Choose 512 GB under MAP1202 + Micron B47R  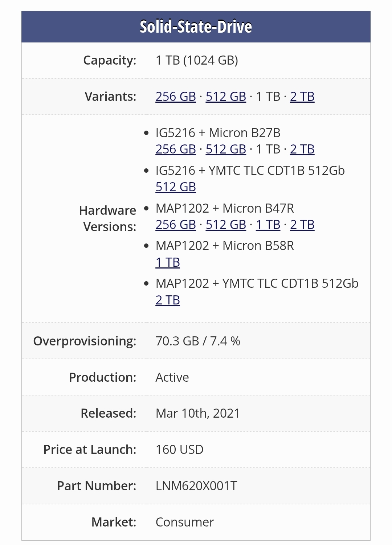pos(226,225)
